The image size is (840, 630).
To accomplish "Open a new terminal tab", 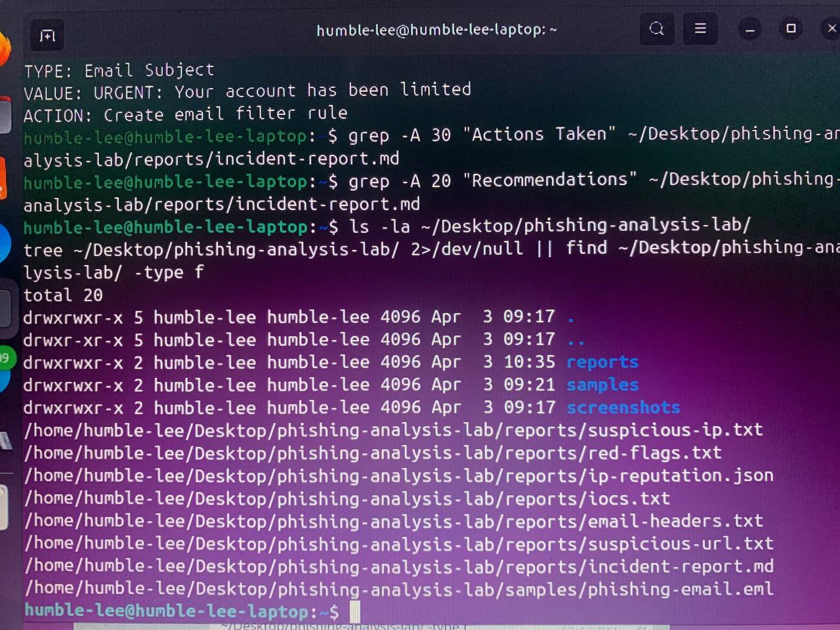I will click(x=47, y=35).
